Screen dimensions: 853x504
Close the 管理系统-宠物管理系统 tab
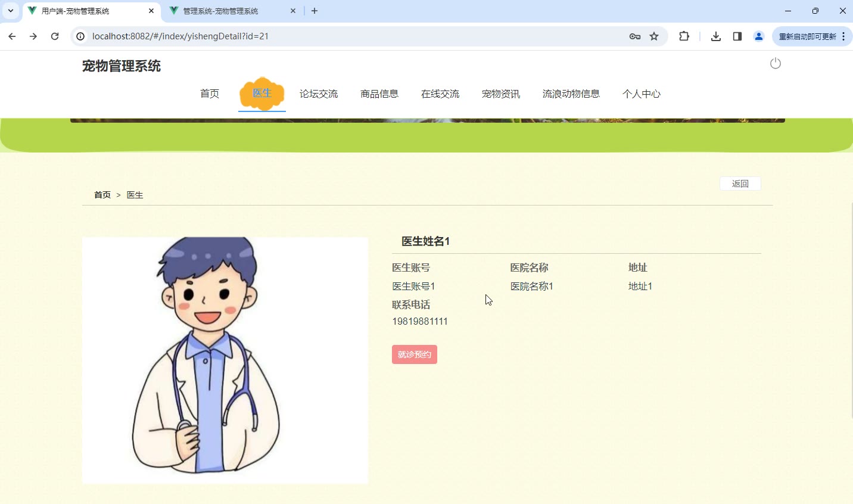[x=293, y=11]
